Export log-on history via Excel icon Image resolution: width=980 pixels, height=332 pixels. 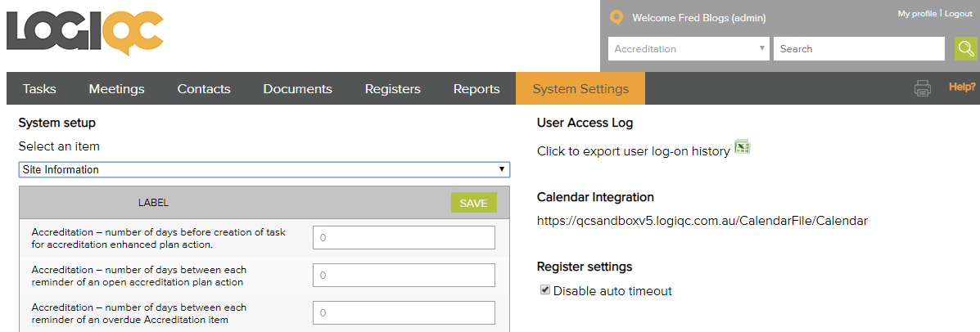[742, 147]
